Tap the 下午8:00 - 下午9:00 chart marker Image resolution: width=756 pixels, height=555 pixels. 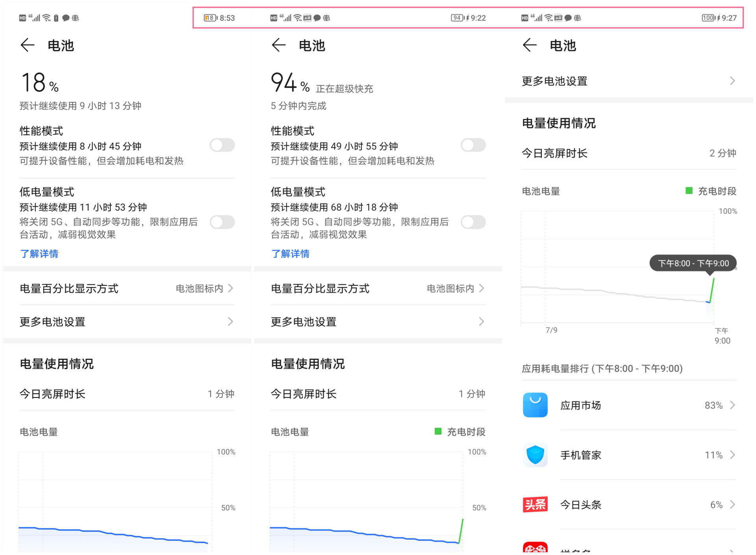click(x=693, y=263)
